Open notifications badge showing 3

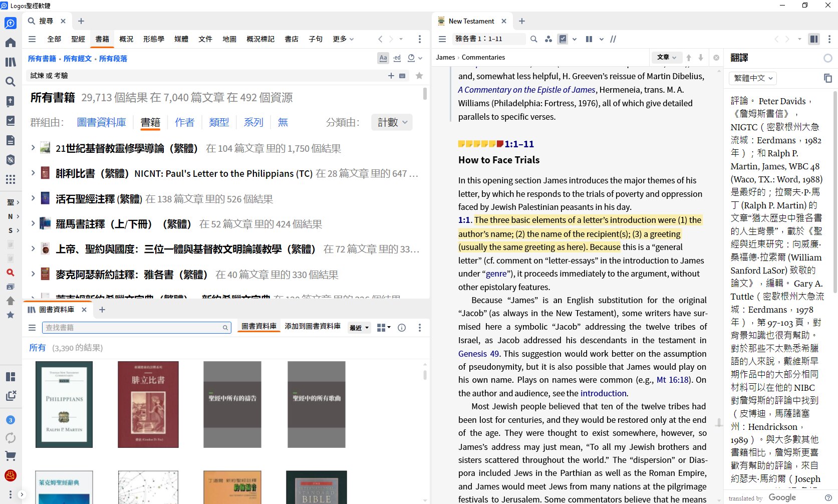tap(11, 420)
